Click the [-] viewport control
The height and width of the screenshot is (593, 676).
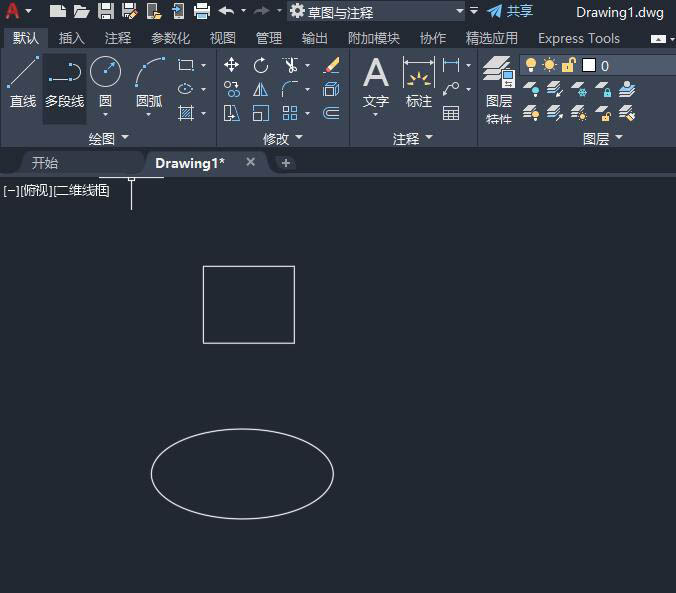(11, 190)
